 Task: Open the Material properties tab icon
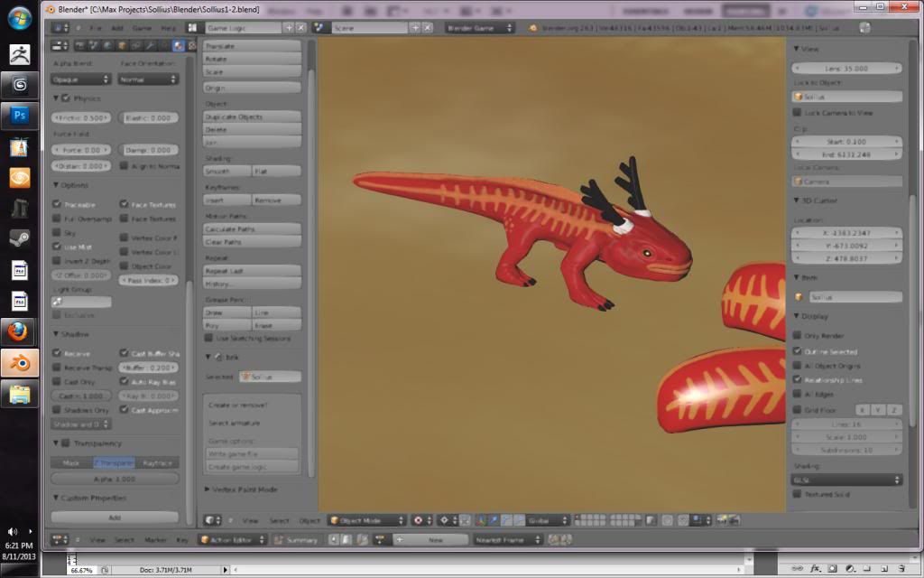178,45
